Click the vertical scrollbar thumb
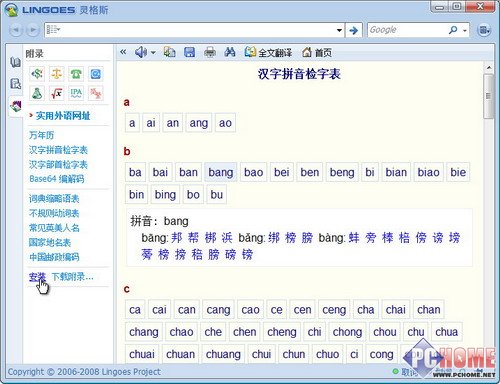This screenshot has width=500, height=384. [x=489, y=96]
